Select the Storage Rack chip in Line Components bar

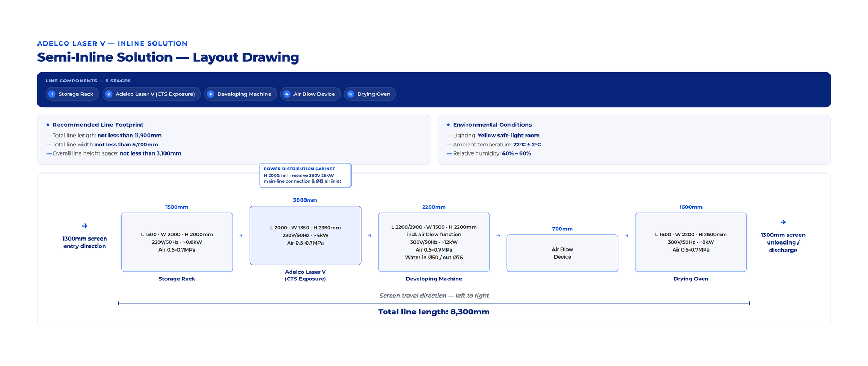72,94
